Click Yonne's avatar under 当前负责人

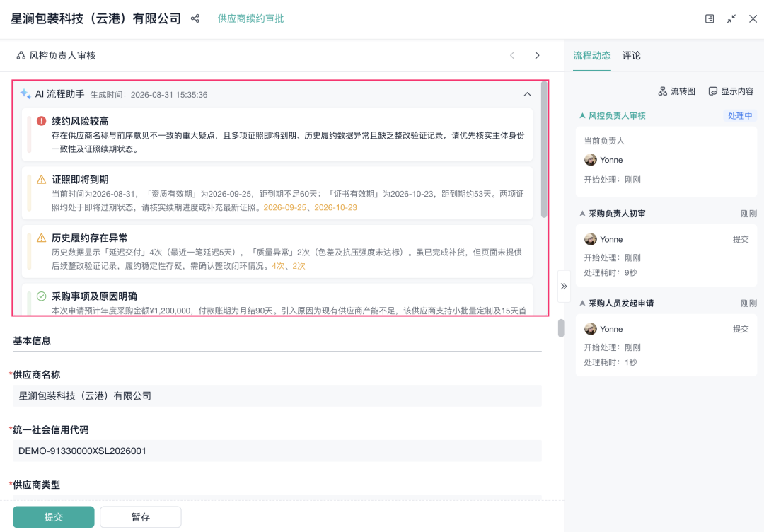pyautogui.click(x=591, y=160)
